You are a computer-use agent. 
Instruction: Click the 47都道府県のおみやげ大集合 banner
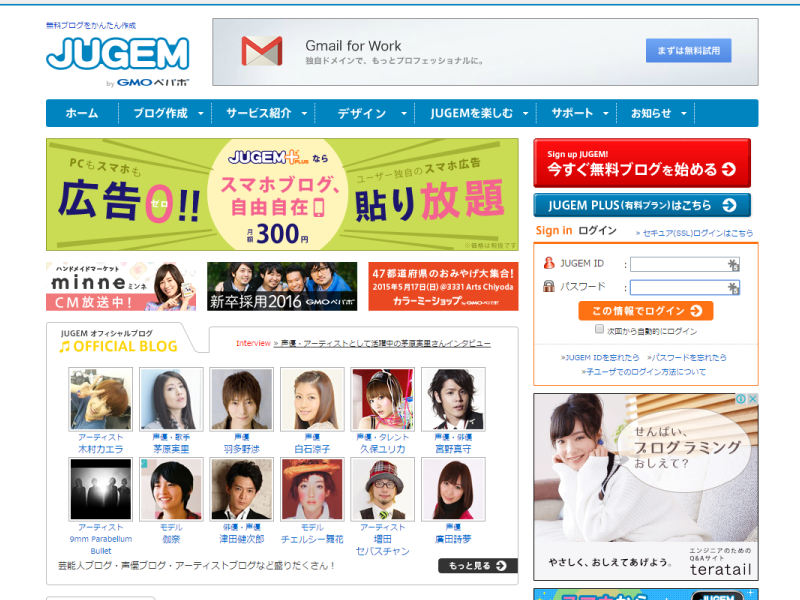pos(443,286)
